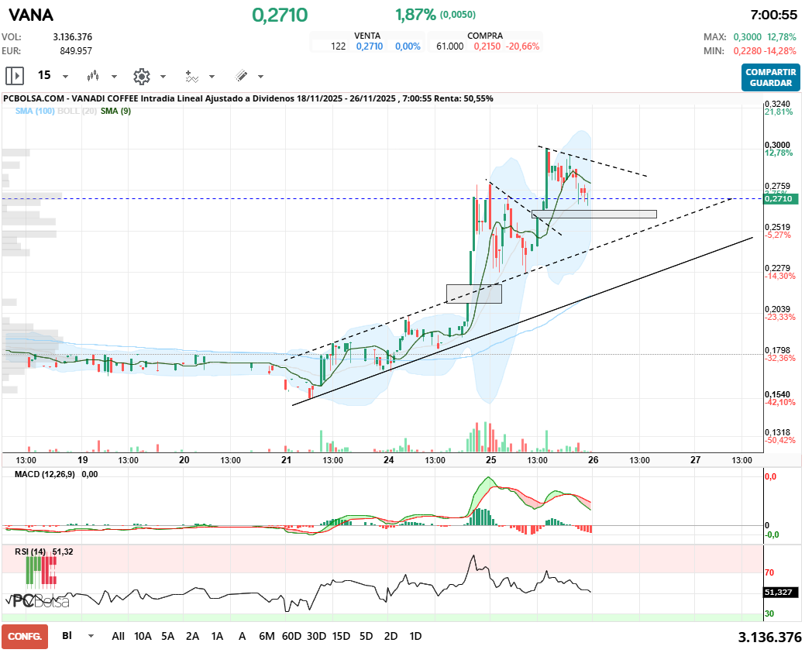Click the MIN value 0,2280
Viewport: 812px width, 653px height.
coord(747,51)
